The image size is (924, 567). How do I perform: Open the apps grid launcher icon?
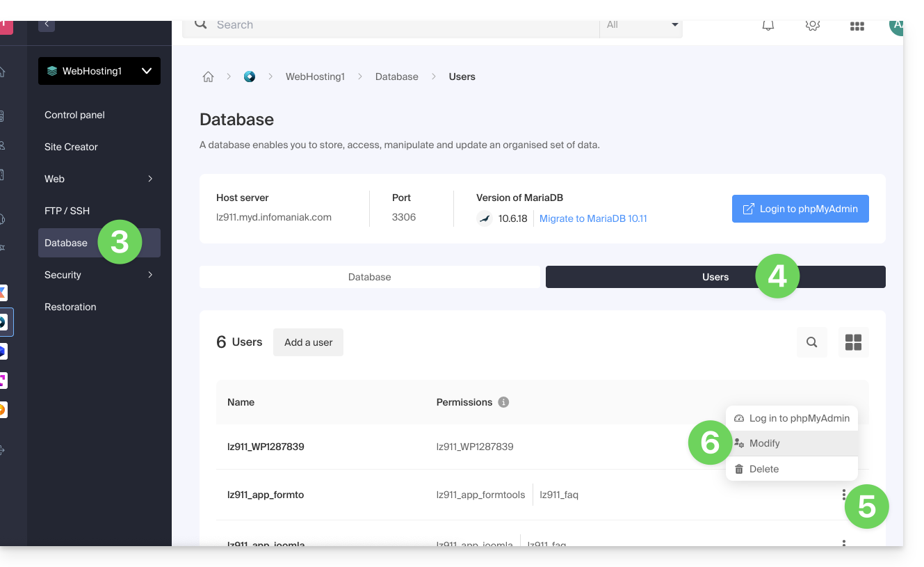click(x=857, y=26)
